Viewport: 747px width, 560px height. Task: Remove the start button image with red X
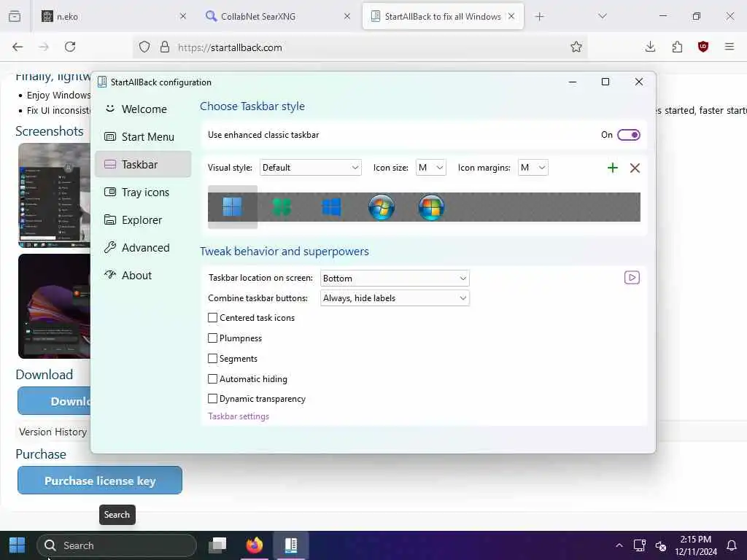[x=635, y=168]
